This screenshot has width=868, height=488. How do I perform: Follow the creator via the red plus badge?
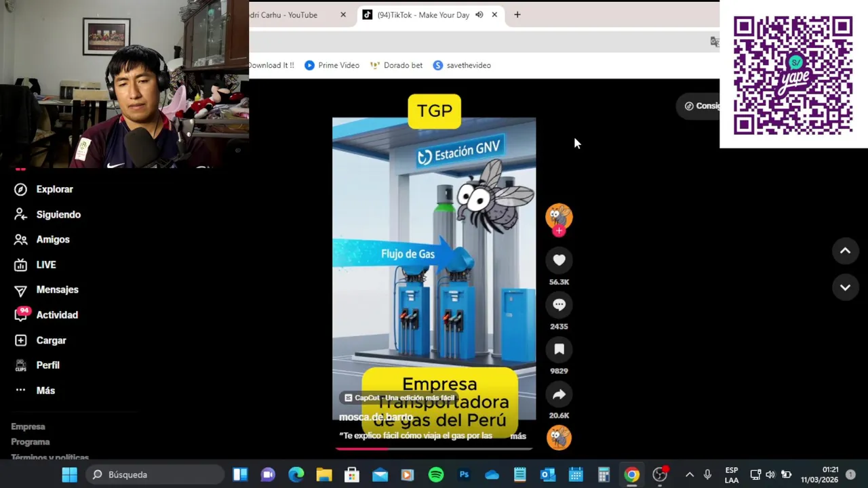[559, 230]
